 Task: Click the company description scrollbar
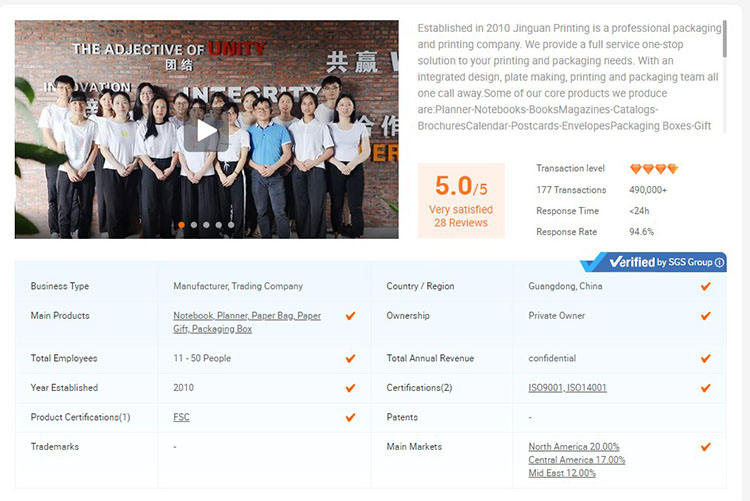point(725,39)
